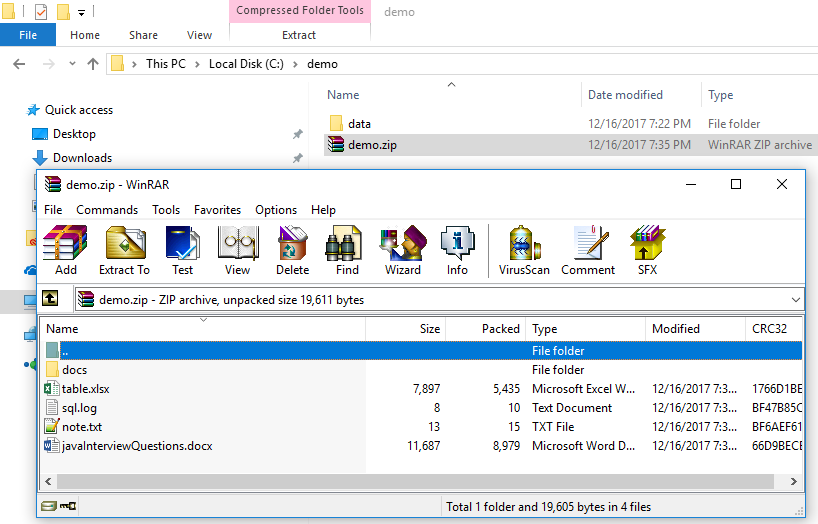Select table.xlsx in the file list
This screenshot has height=524, width=818.
85,389
